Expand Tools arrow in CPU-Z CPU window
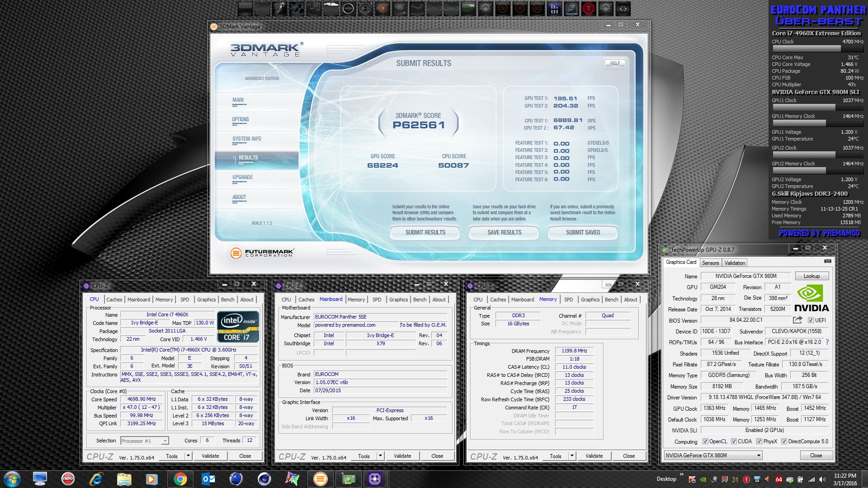Viewport: 868px width, 488px height. [188, 456]
